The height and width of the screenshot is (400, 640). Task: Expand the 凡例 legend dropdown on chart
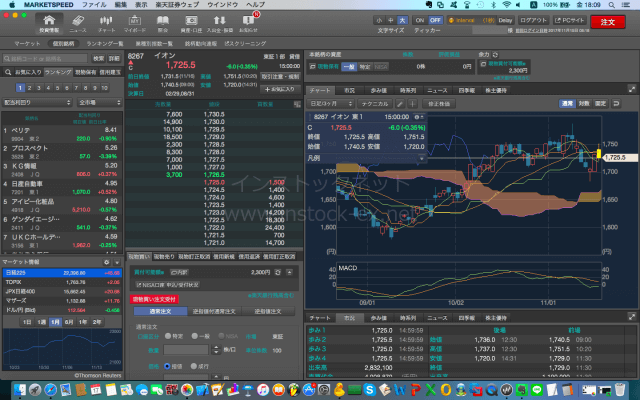pos(422,158)
